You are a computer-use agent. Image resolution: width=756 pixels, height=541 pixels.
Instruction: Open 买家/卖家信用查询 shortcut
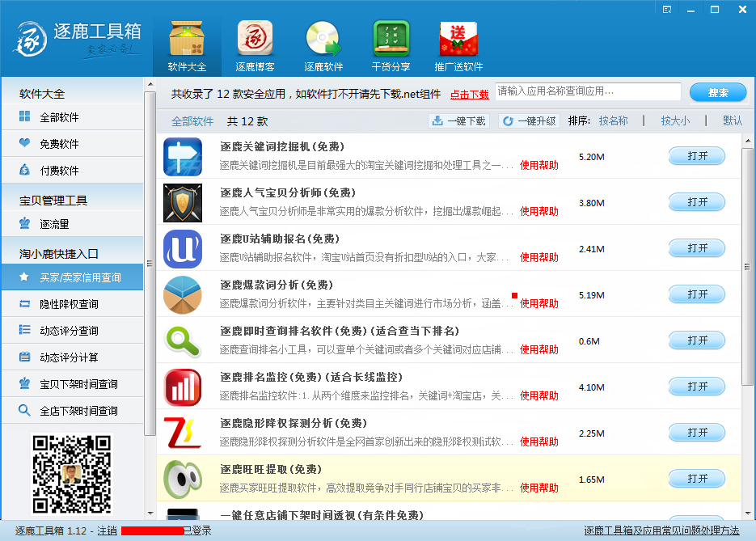click(72, 277)
